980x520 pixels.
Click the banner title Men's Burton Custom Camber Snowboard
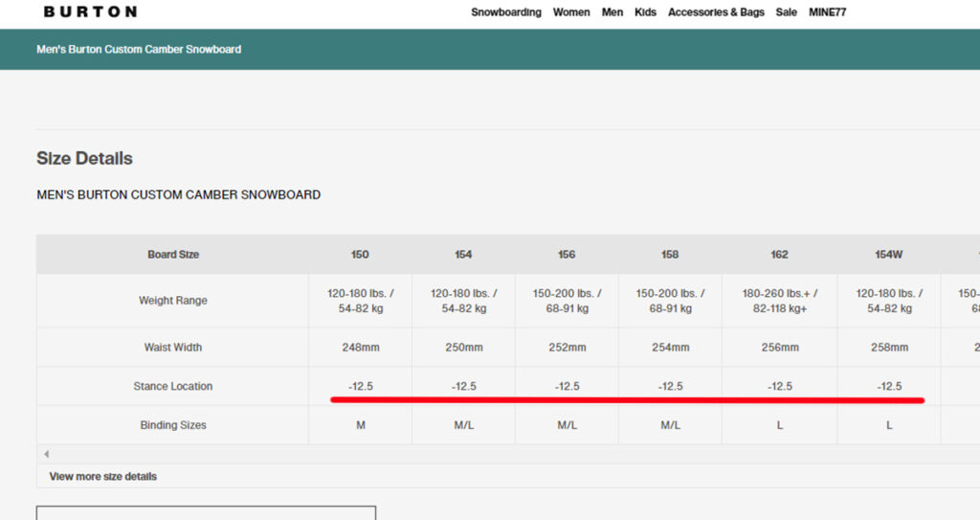click(x=139, y=50)
